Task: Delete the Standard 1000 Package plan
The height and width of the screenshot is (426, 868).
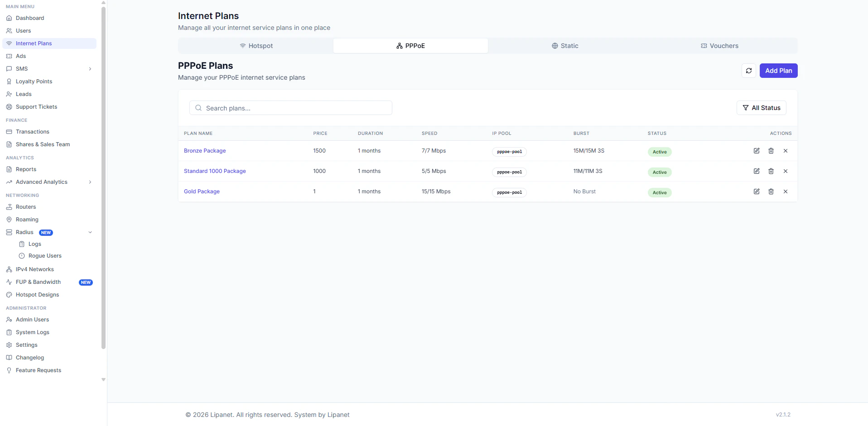Action: pos(771,171)
